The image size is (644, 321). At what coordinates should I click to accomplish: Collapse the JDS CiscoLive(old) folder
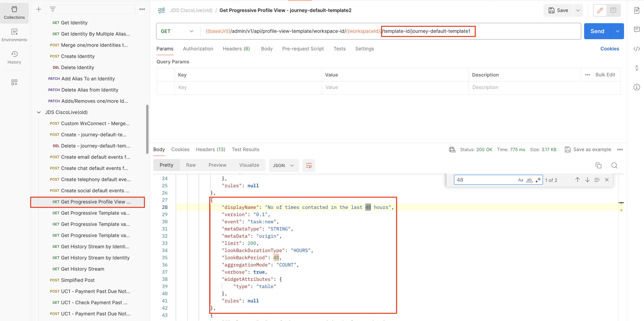39,112
